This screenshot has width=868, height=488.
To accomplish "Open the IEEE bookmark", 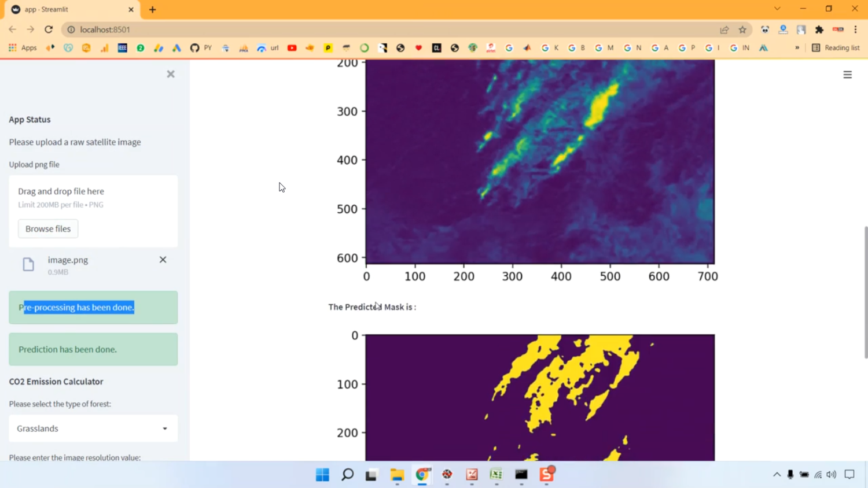I will (122, 48).
